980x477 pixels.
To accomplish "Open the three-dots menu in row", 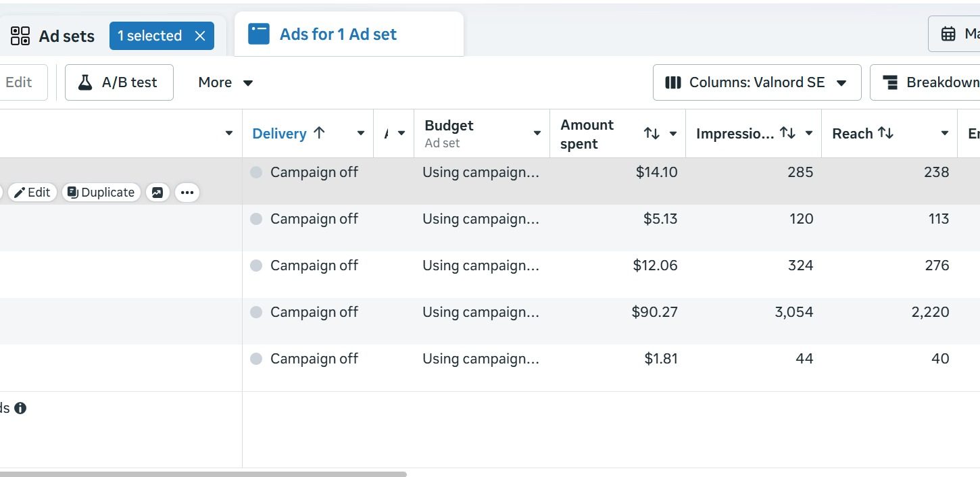I will click(187, 193).
